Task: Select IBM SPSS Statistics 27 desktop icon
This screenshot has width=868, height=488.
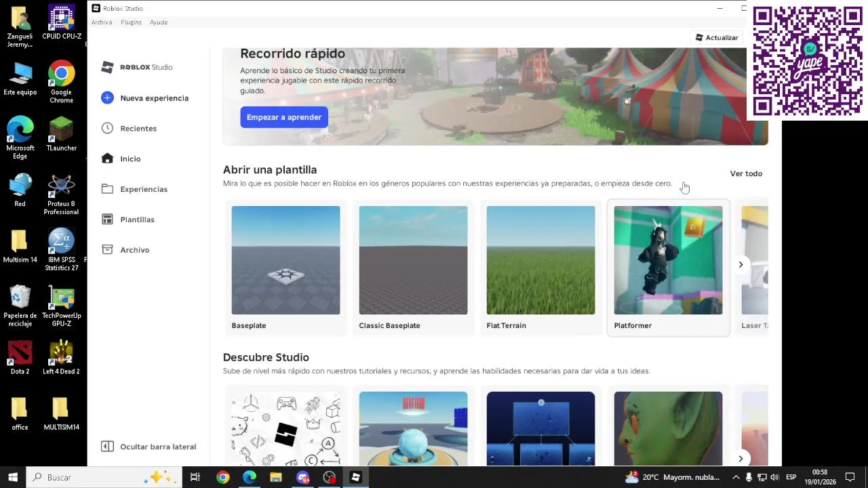Action: (61, 249)
